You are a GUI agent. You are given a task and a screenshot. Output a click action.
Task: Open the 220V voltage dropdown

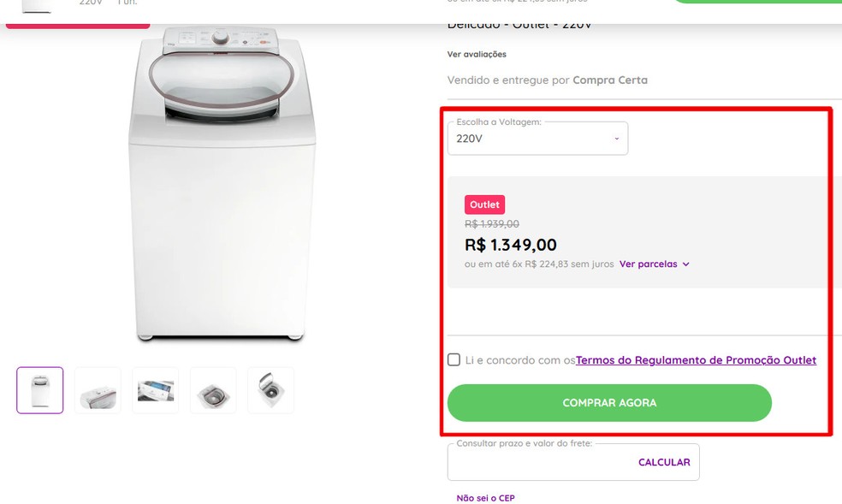[537, 138]
